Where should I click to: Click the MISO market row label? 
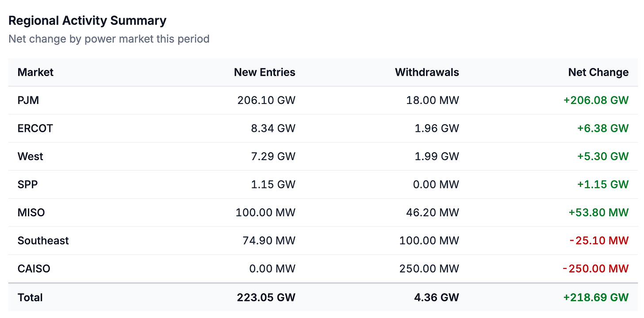pyautogui.click(x=31, y=212)
